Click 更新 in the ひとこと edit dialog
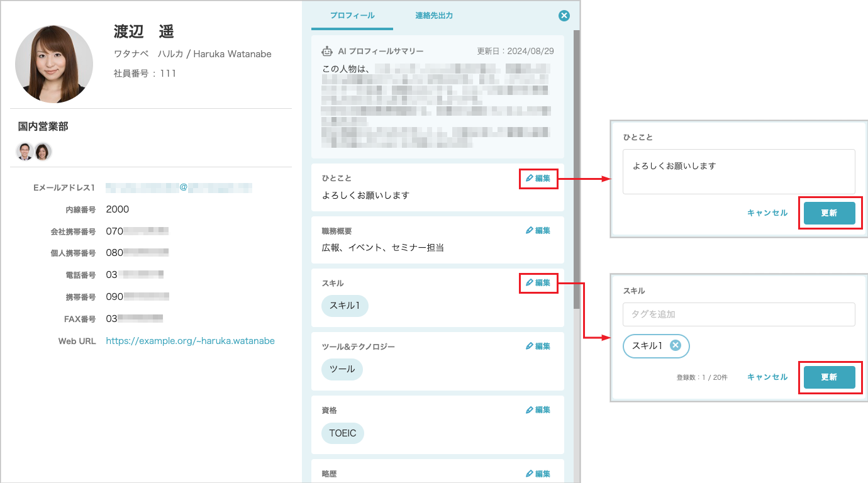The width and height of the screenshot is (868, 483). pyautogui.click(x=829, y=213)
